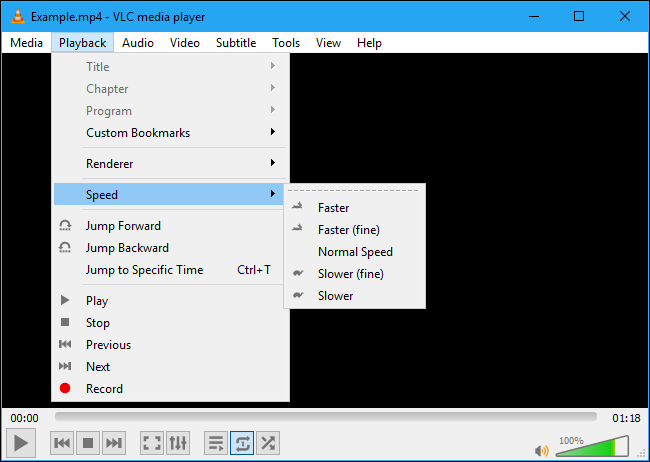Close the VLC media player window
This screenshot has width=650, height=462.
625,17
